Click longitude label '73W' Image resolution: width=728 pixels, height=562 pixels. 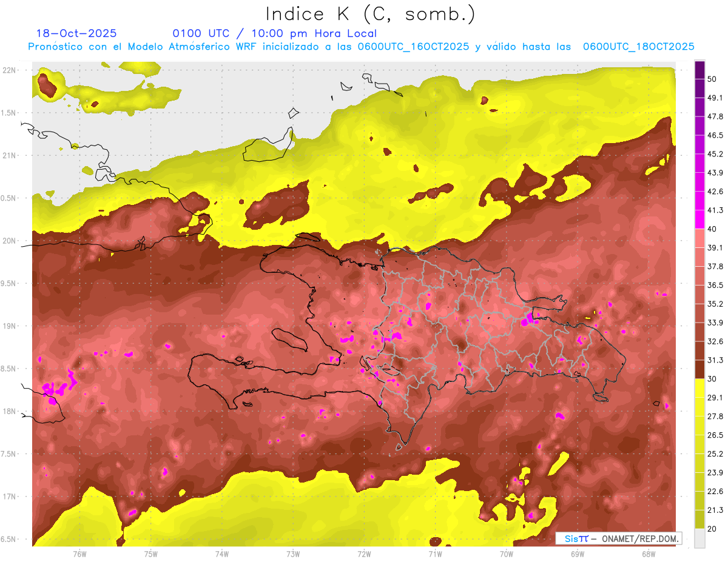(293, 554)
